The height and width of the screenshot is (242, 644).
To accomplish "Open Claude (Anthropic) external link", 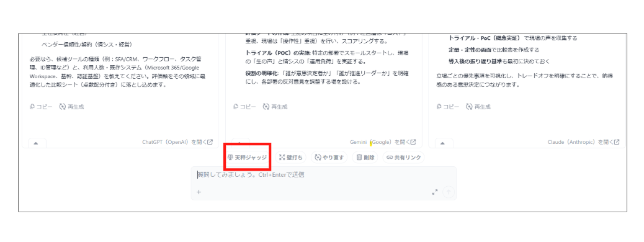I will (583, 142).
